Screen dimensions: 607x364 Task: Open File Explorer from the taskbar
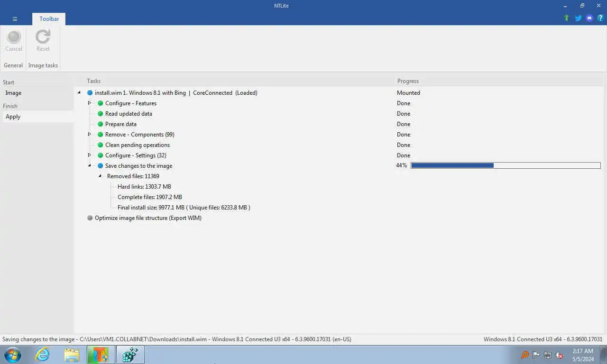[72, 355]
